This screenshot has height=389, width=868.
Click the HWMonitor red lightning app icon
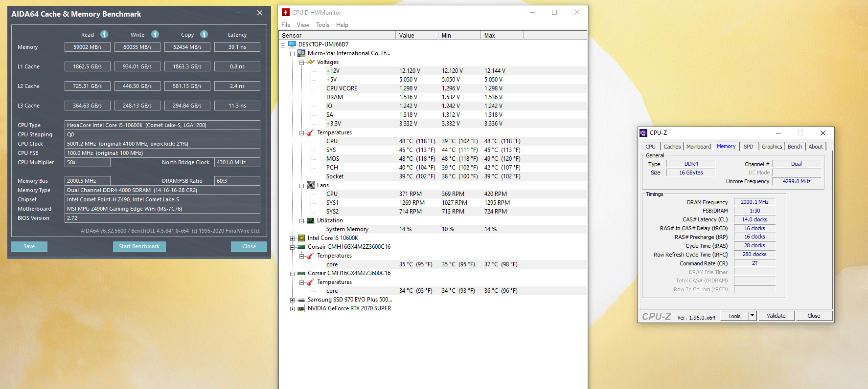click(286, 12)
